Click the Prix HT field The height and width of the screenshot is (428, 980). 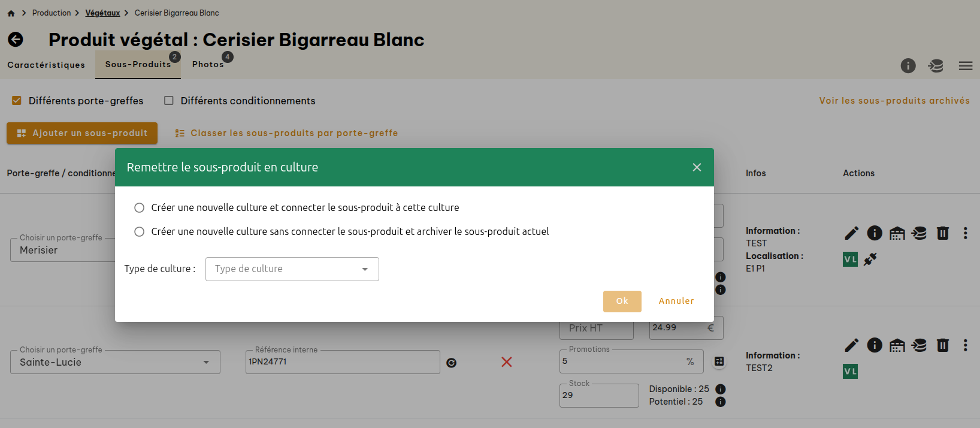597,328
